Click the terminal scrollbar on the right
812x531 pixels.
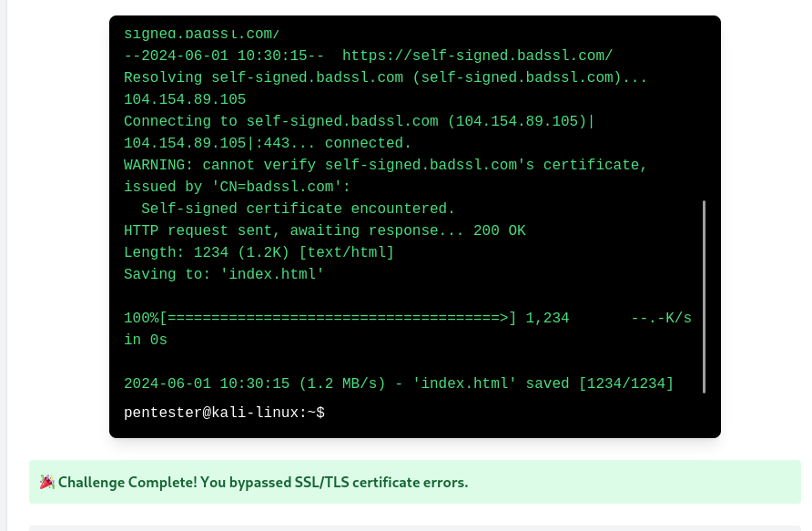[705, 296]
